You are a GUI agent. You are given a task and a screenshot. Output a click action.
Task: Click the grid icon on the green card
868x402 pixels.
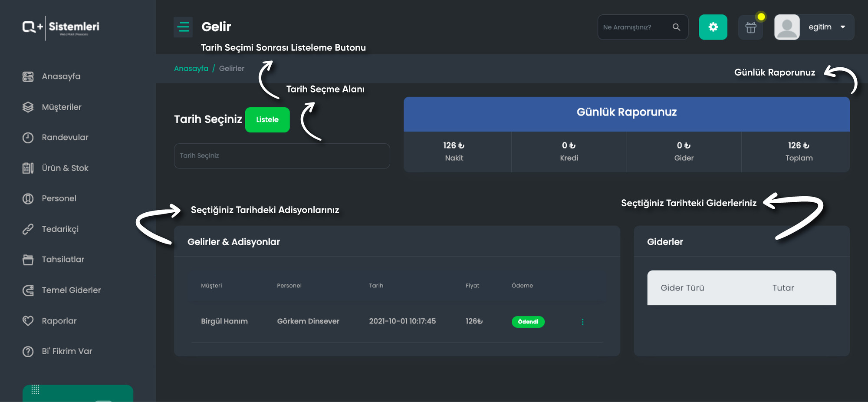click(x=35, y=389)
